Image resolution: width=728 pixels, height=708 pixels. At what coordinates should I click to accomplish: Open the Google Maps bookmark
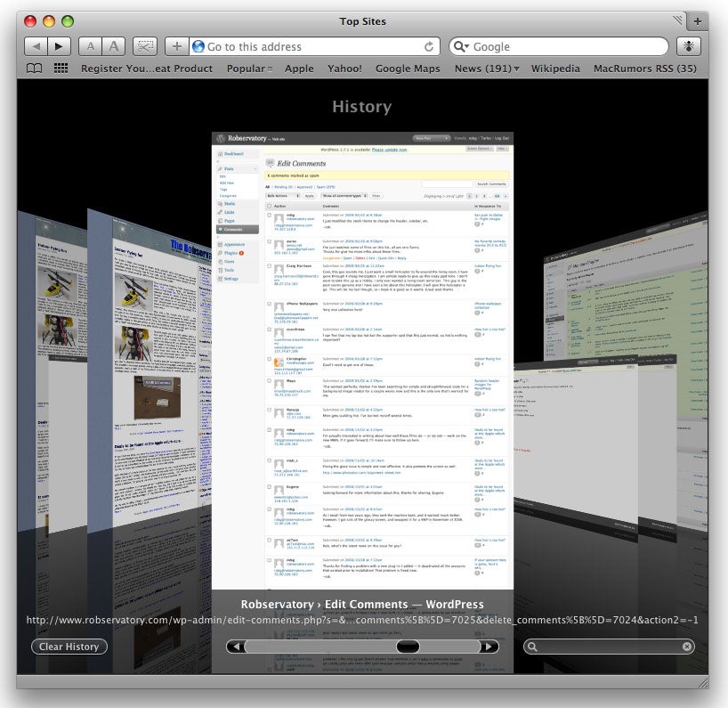tap(408, 69)
